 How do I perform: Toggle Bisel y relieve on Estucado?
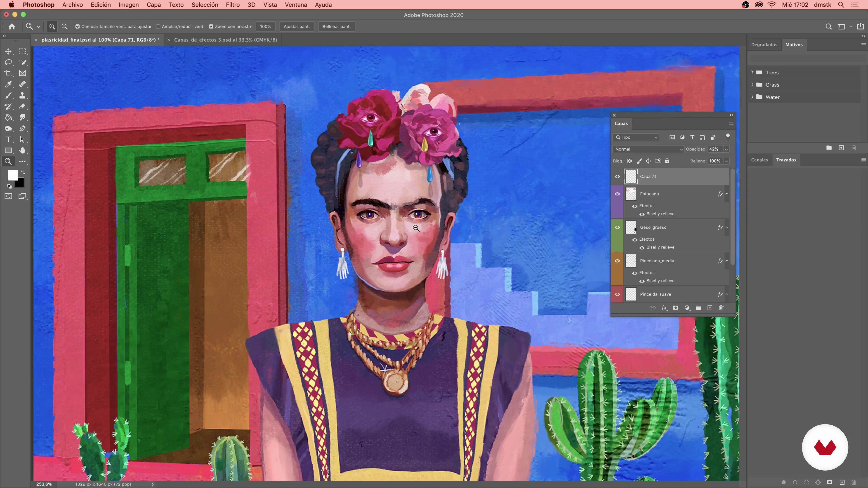click(x=642, y=214)
